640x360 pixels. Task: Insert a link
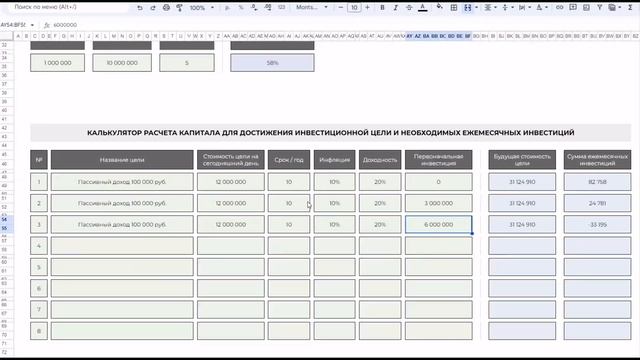click(x=560, y=7)
